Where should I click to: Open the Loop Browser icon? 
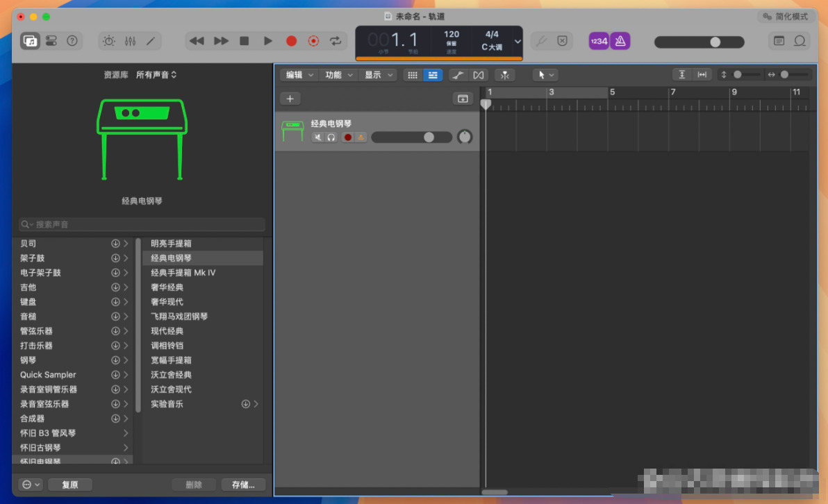[800, 41]
